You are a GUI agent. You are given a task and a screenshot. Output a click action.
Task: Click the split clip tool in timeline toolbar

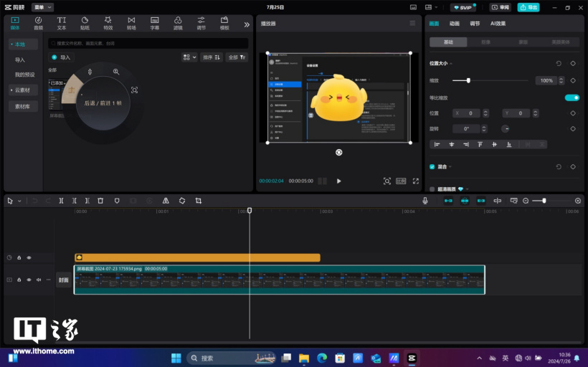tap(61, 201)
